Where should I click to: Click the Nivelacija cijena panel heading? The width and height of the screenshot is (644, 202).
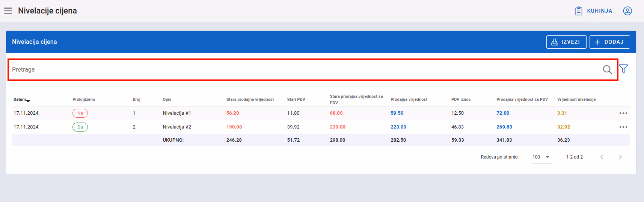pos(35,42)
